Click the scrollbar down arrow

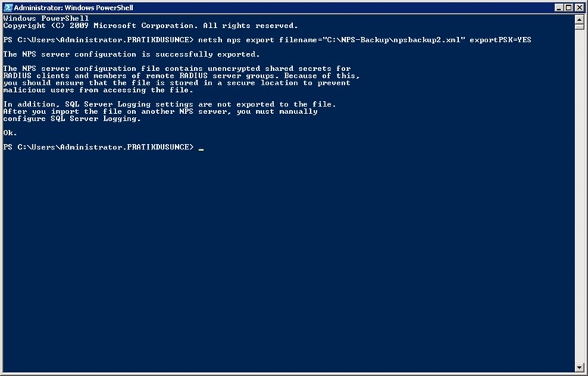click(580, 368)
